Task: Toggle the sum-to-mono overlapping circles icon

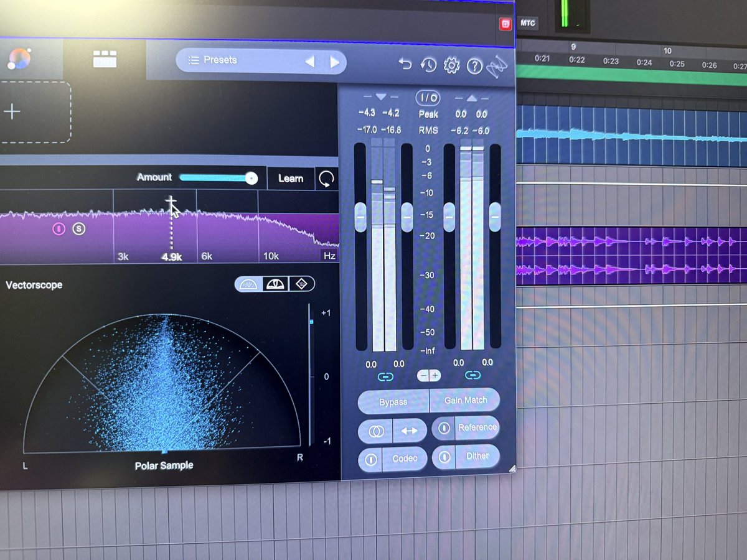Action: click(375, 431)
